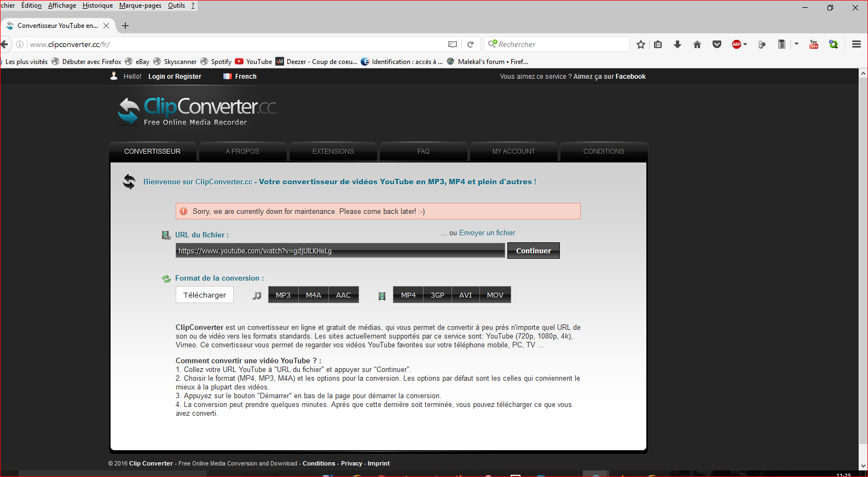Change language via French flag selector

coord(240,77)
